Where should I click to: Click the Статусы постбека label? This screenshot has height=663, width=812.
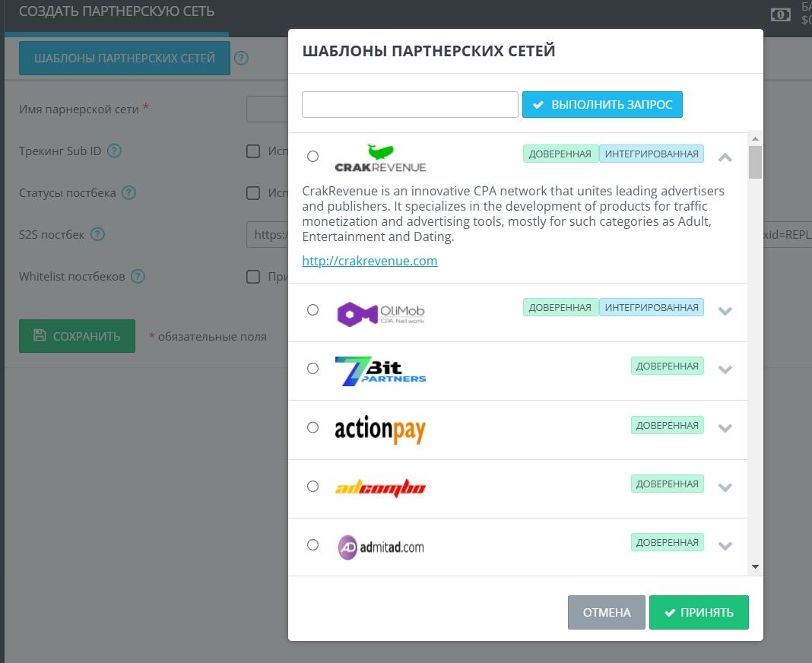click(68, 192)
